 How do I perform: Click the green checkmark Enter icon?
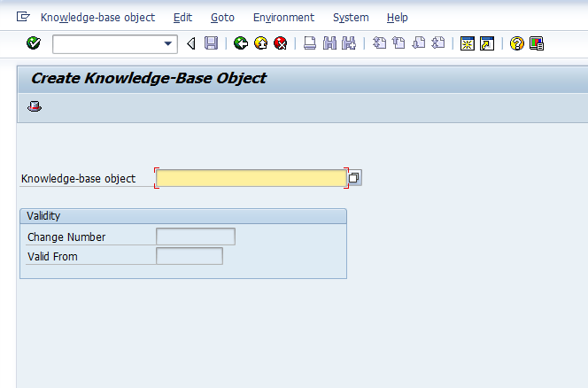click(34, 43)
